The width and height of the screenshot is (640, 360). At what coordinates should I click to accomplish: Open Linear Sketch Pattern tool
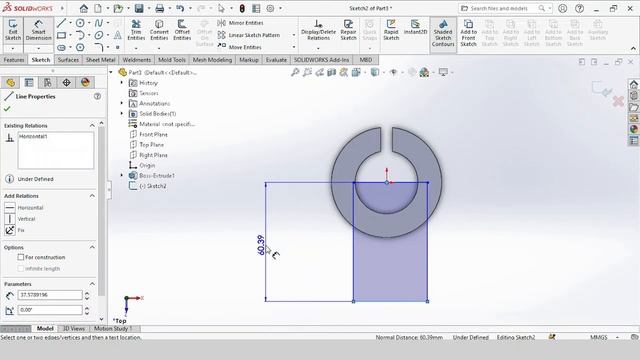tap(249, 35)
